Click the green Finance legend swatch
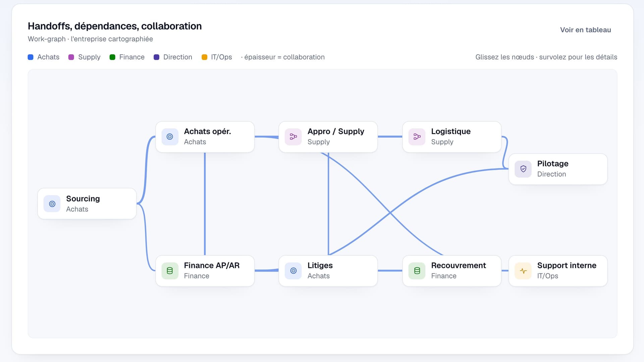The width and height of the screenshot is (644, 362). click(112, 57)
